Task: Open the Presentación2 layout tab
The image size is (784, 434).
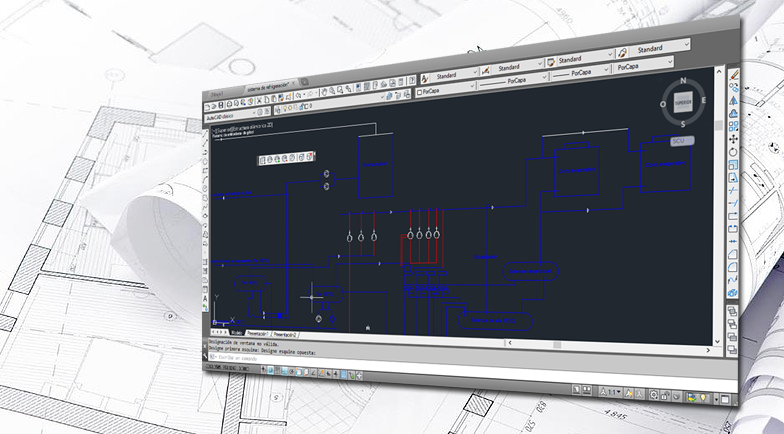Action: click(x=286, y=333)
